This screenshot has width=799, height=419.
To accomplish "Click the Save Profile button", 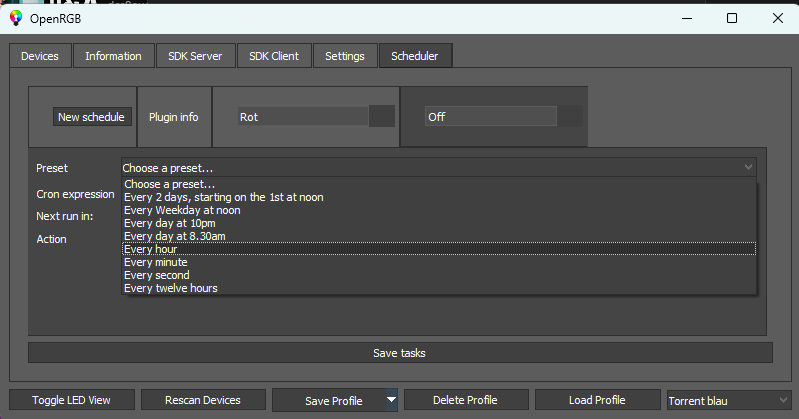I will click(329, 401).
